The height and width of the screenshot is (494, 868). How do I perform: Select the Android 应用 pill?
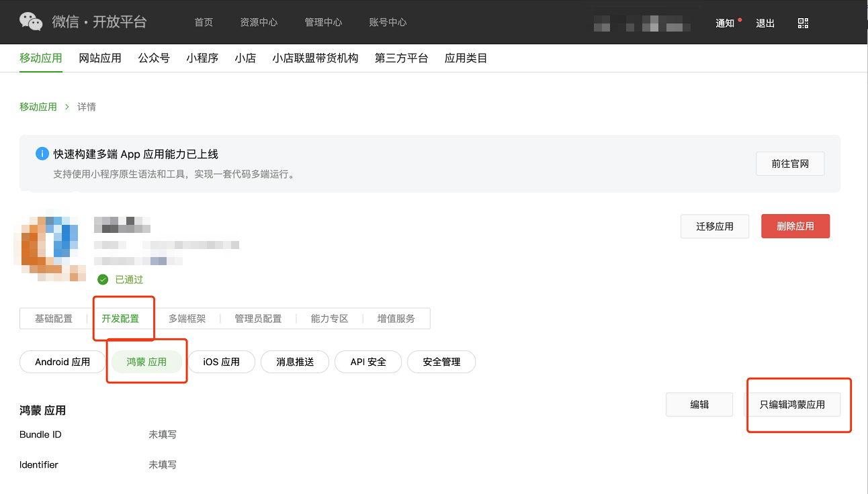tap(62, 362)
